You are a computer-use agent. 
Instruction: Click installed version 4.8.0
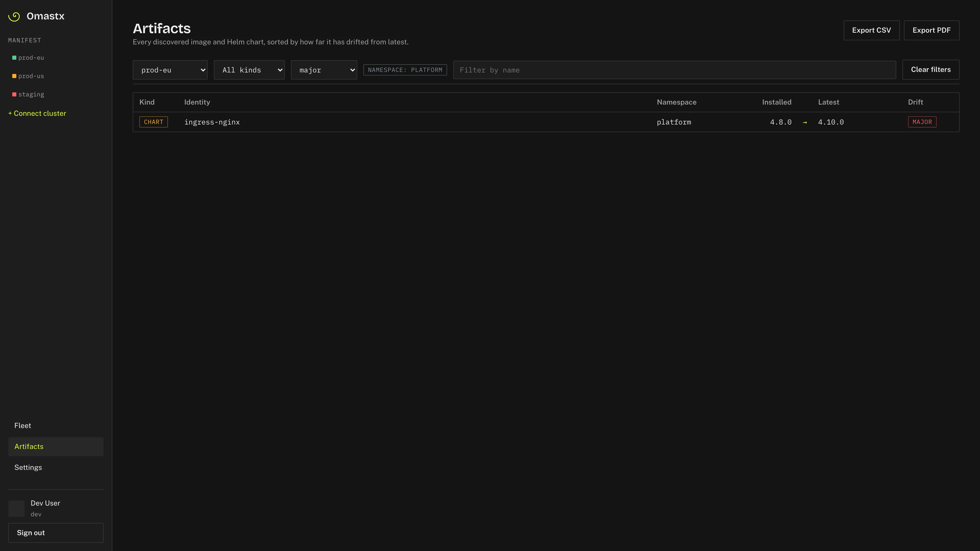pos(781,122)
